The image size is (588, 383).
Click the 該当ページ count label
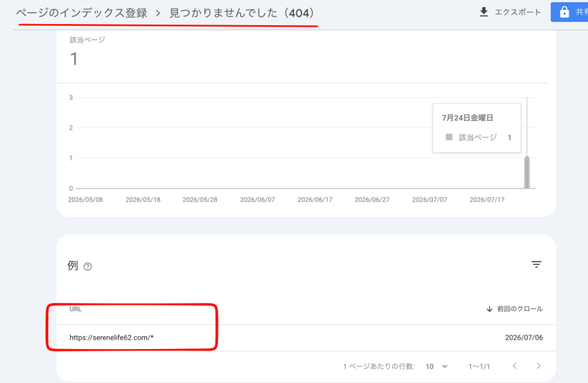coord(87,40)
